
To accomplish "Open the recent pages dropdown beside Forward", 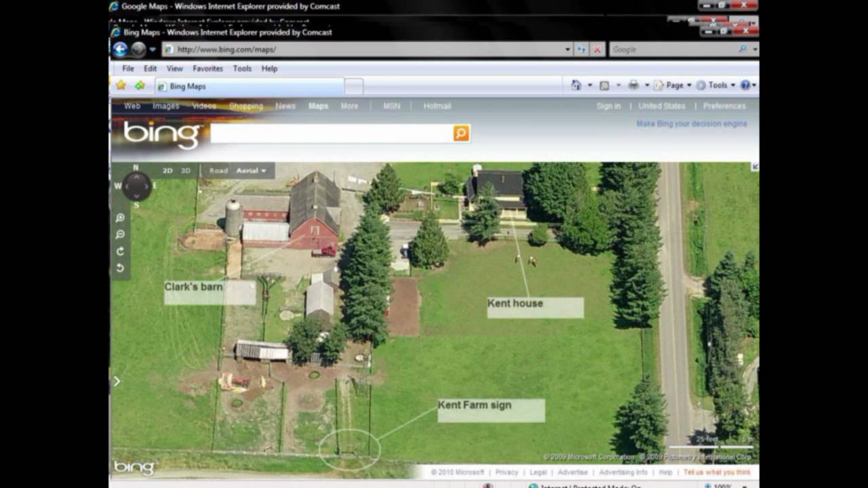I will click(153, 49).
